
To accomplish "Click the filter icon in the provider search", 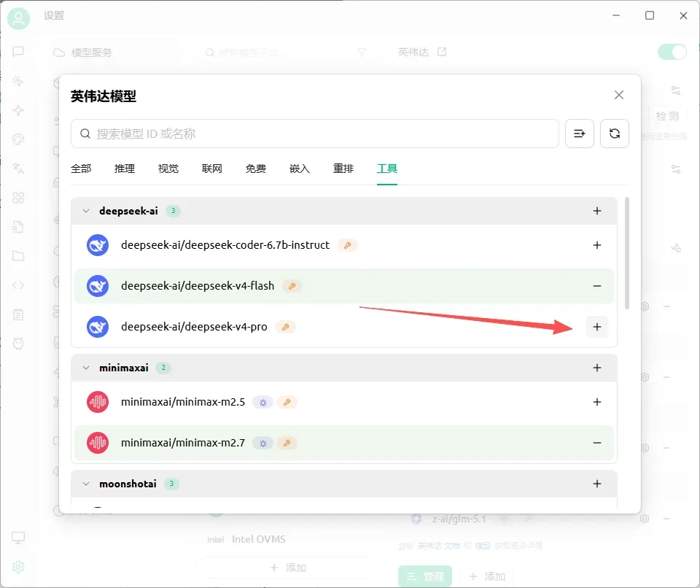I will coord(362,53).
